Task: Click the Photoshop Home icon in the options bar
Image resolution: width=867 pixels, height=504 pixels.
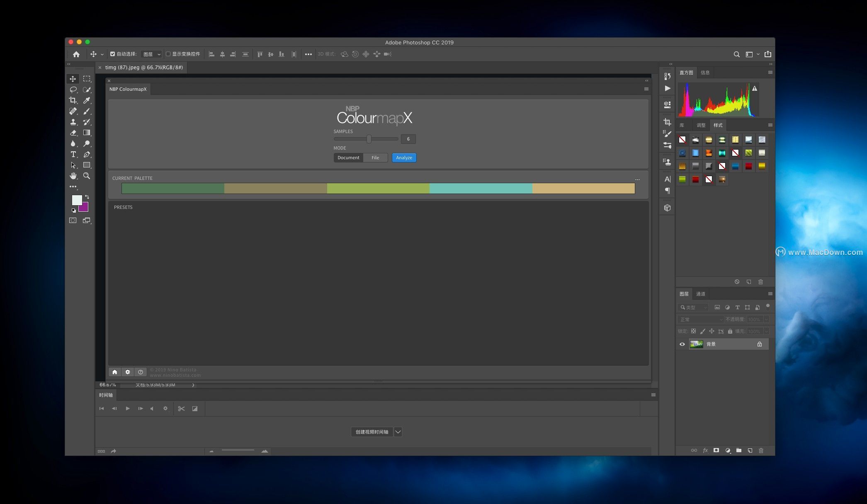Action: click(76, 54)
